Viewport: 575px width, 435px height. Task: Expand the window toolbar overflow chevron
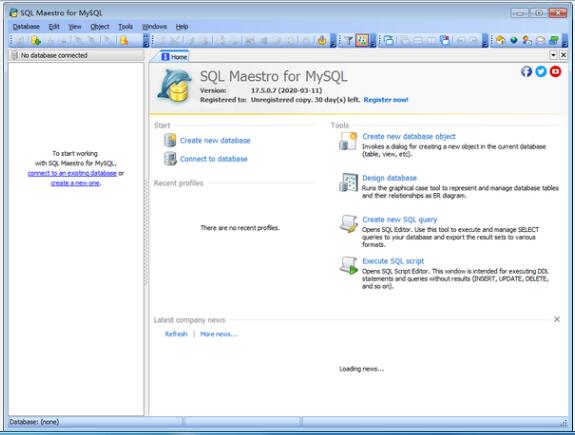pyautogui.click(x=485, y=40)
